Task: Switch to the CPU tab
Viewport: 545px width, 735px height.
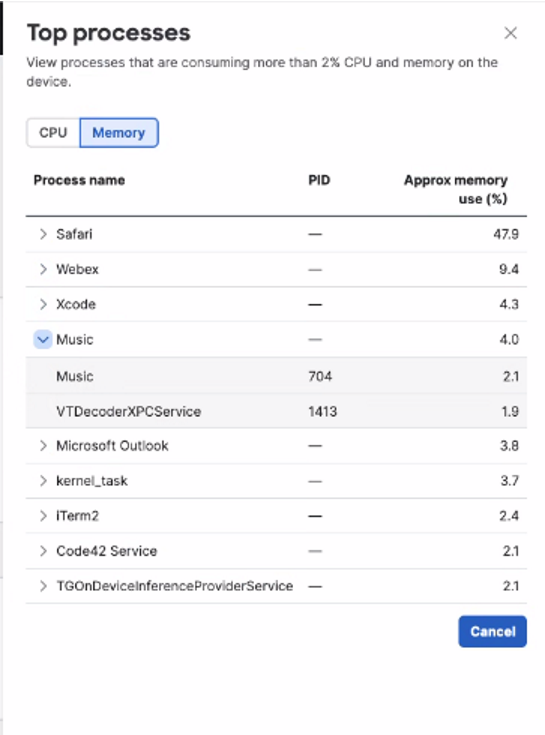Action: (x=53, y=133)
